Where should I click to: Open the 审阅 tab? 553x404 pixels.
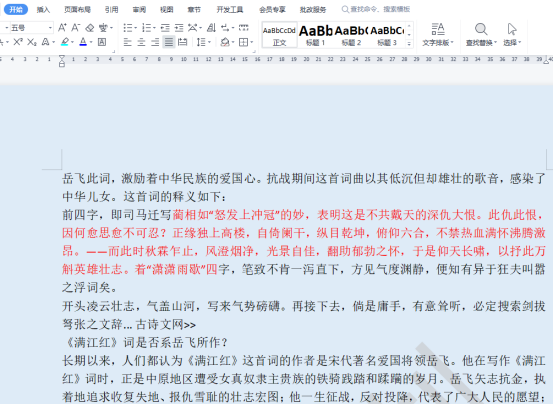(x=139, y=10)
